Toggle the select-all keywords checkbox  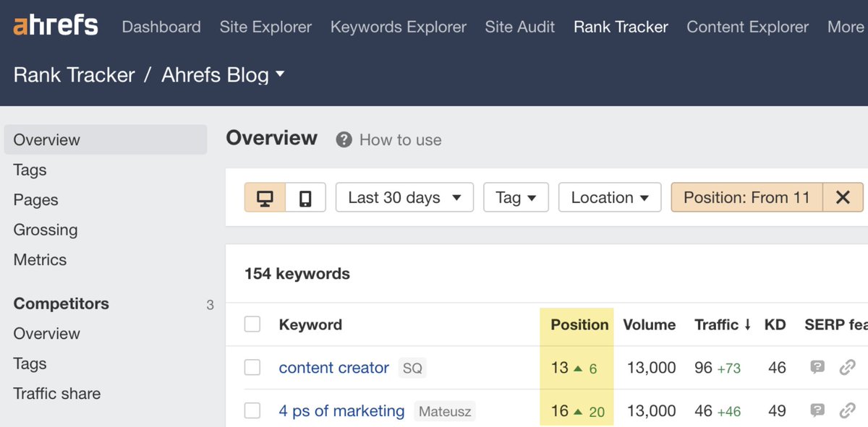252,324
